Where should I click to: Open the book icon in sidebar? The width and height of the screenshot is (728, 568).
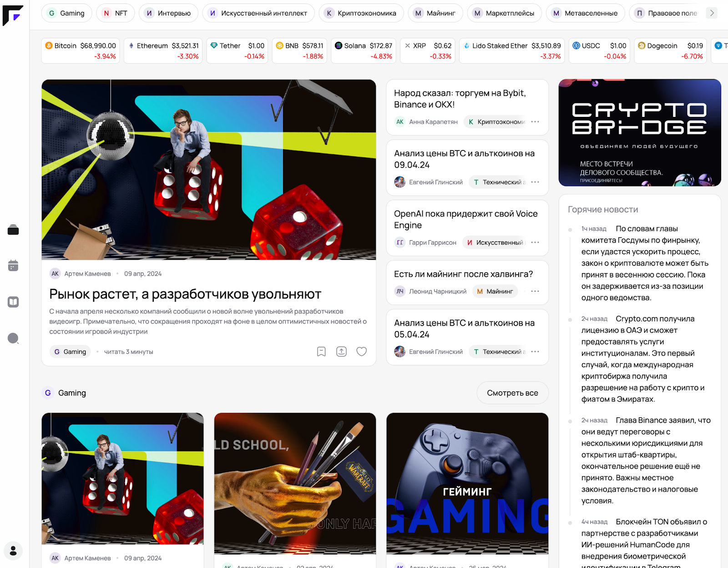[x=13, y=302]
